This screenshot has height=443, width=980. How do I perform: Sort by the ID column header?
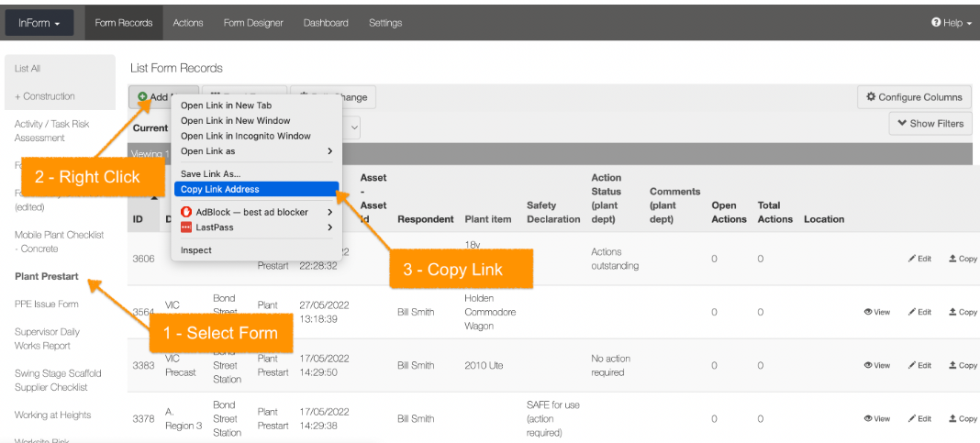[138, 219]
